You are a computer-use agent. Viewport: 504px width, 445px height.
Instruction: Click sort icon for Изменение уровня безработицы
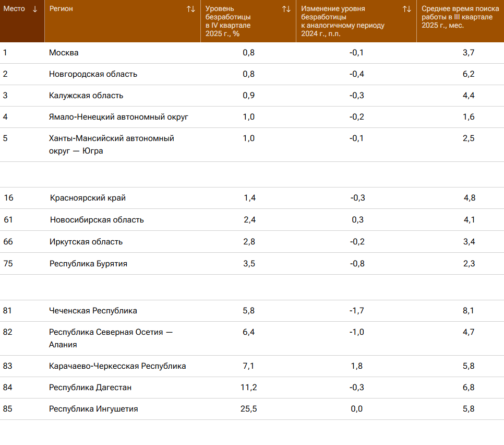[407, 9]
